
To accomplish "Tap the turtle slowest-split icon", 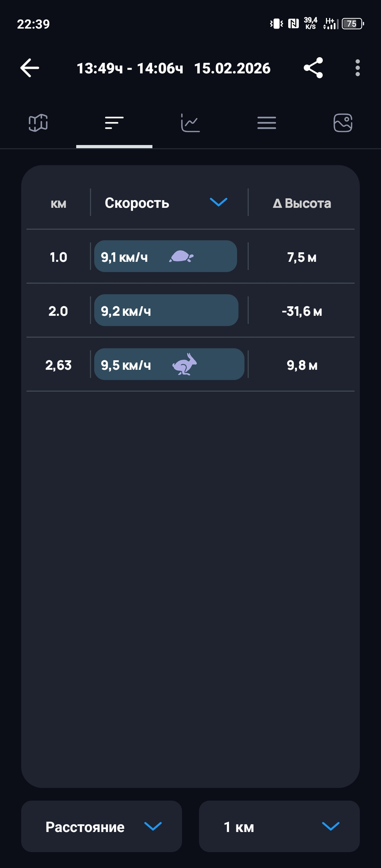I will coord(181,257).
